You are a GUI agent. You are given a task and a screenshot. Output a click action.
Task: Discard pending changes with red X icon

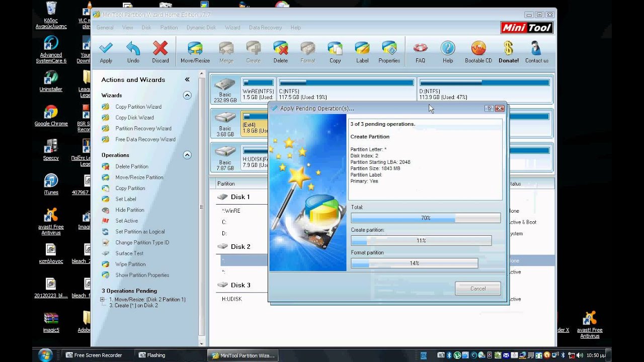pyautogui.click(x=160, y=52)
